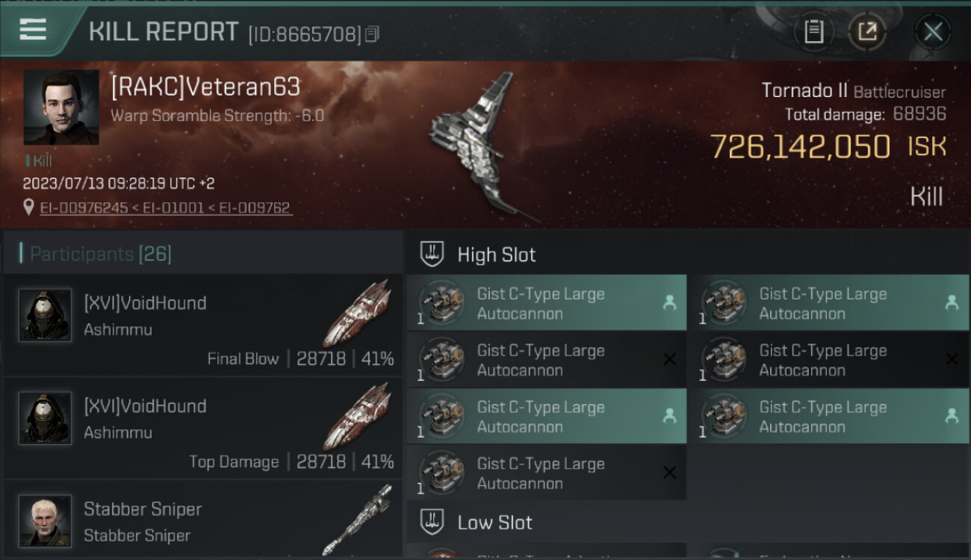Click the person icon on third-row right autocannon
Screen dimensions: 971x560
tap(952, 417)
